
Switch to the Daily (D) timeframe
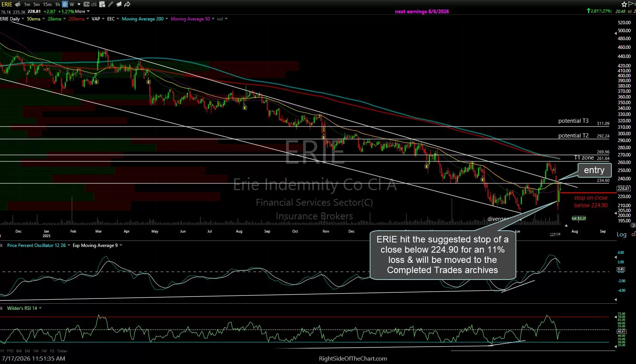pos(65,4)
